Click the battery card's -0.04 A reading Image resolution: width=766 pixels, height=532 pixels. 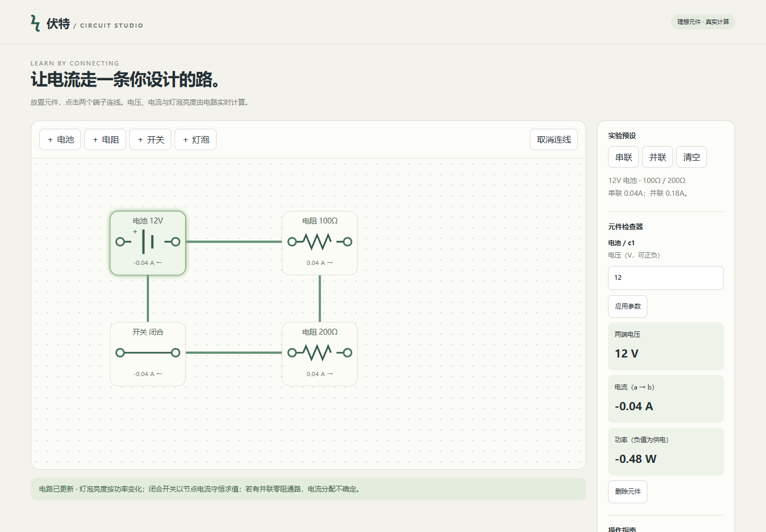(x=148, y=263)
